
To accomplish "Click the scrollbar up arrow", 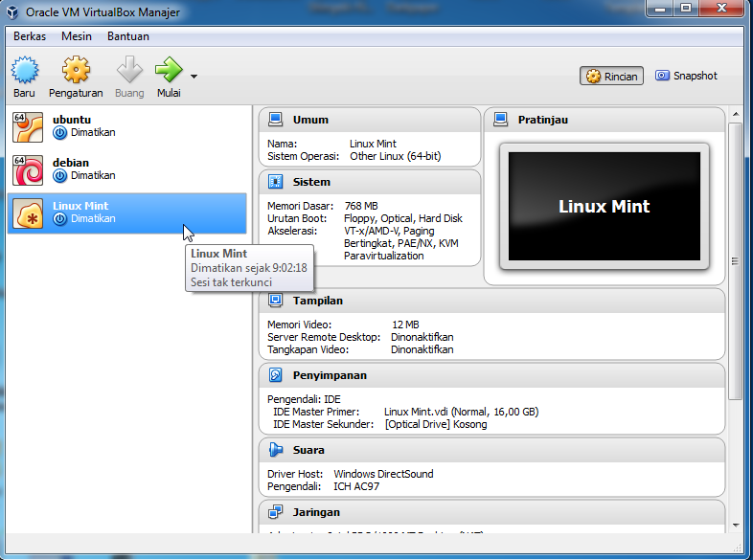I will [735, 114].
